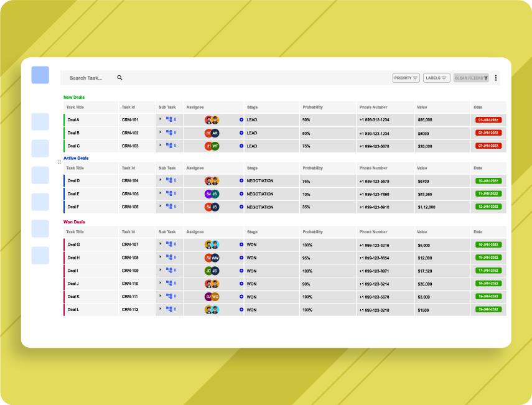Click the 01-JAN-2022 date badge on Deal A
The image size is (532, 405).
click(x=488, y=119)
